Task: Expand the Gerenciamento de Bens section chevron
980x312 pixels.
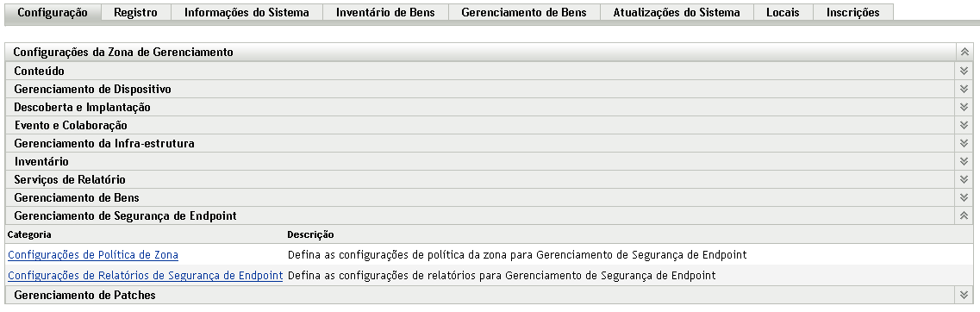Action: coord(964,197)
